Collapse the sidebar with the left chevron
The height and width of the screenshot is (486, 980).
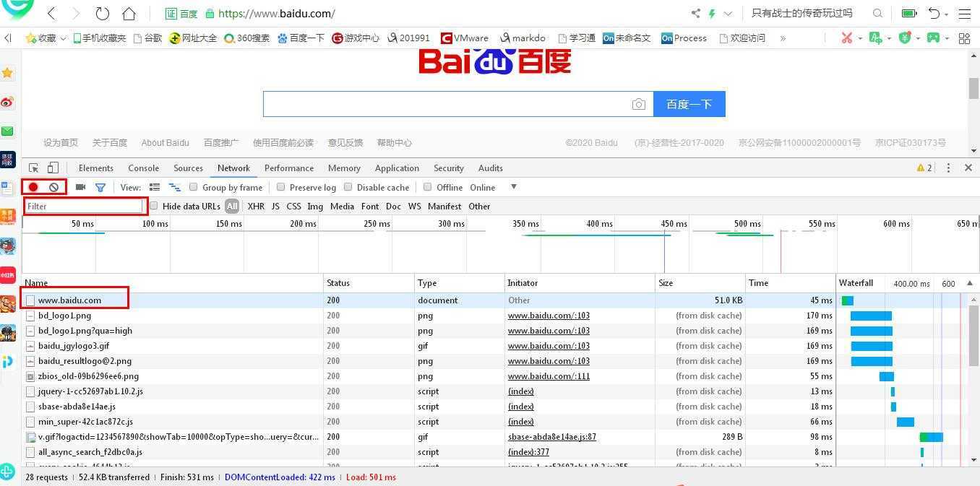click(x=7, y=38)
